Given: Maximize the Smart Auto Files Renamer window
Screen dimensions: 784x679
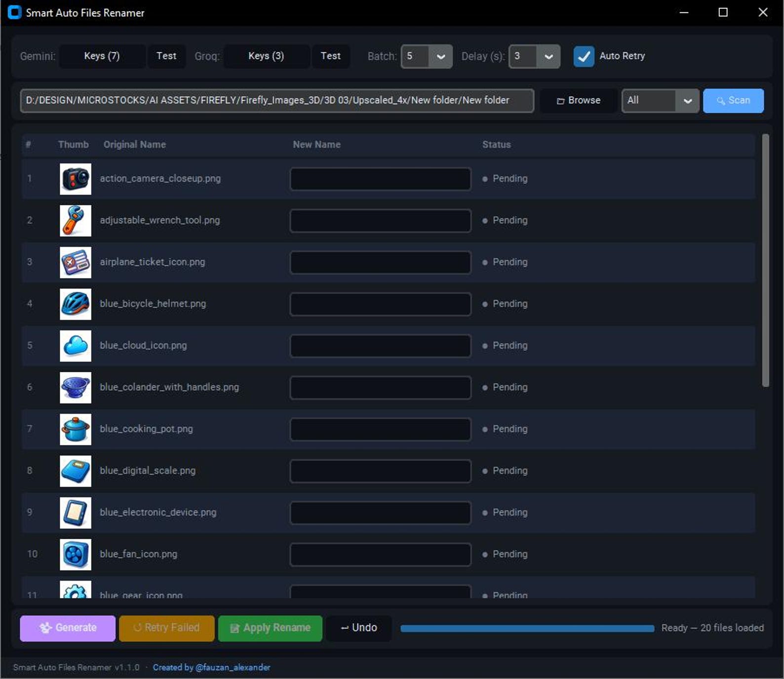Looking at the screenshot, I should pos(723,12).
